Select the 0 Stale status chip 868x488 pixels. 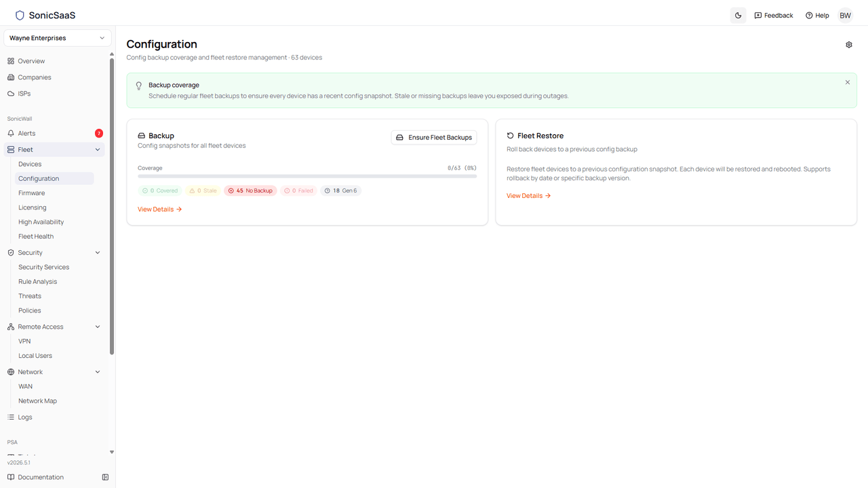(203, 191)
